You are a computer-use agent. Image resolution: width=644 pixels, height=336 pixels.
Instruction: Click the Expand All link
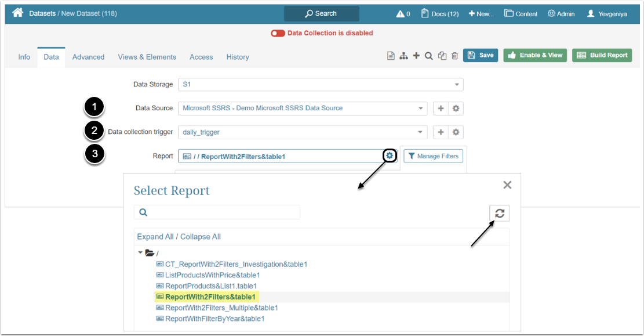(155, 237)
